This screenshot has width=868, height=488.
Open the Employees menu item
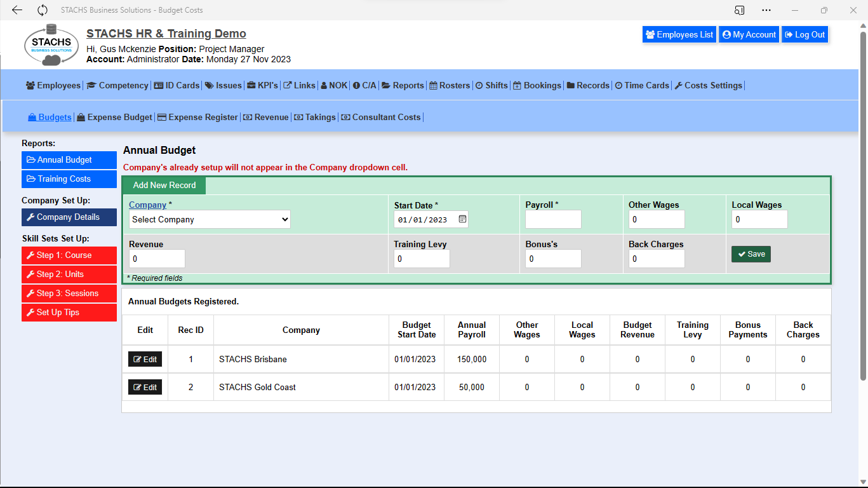click(x=53, y=85)
